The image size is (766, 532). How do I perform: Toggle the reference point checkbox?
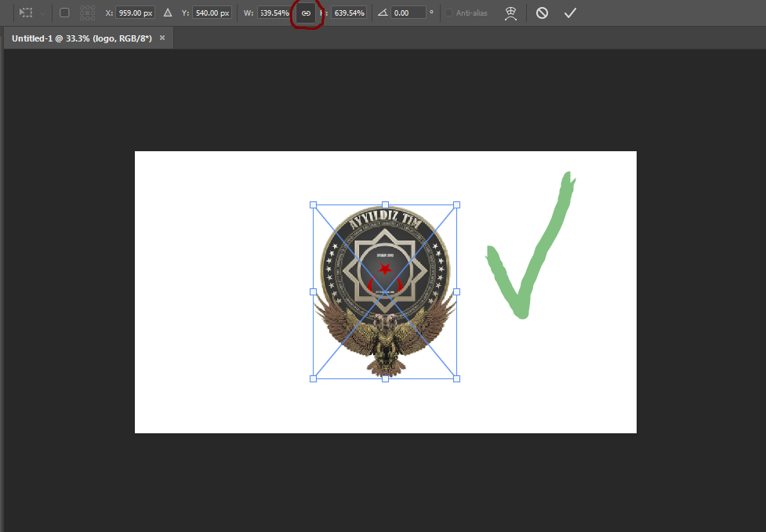pyautogui.click(x=64, y=13)
